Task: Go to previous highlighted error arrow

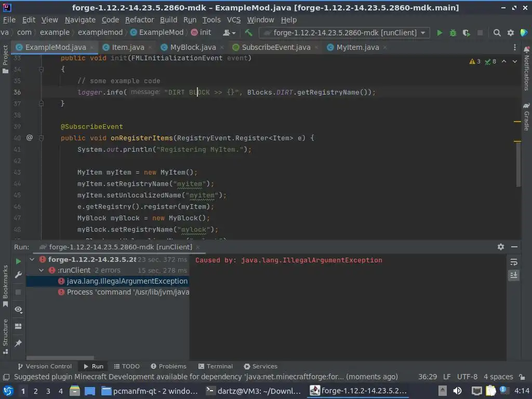Action: pyautogui.click(x=504, y=61)
